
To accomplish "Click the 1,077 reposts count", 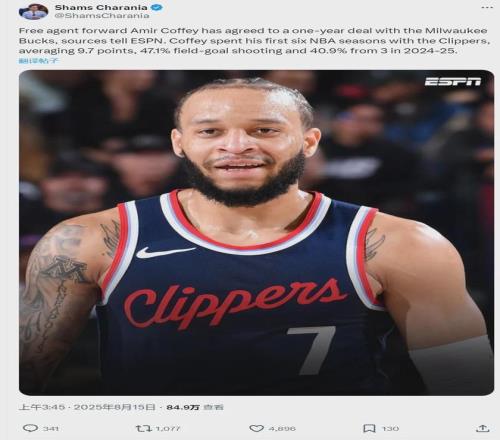I will [x=168, y=429].
